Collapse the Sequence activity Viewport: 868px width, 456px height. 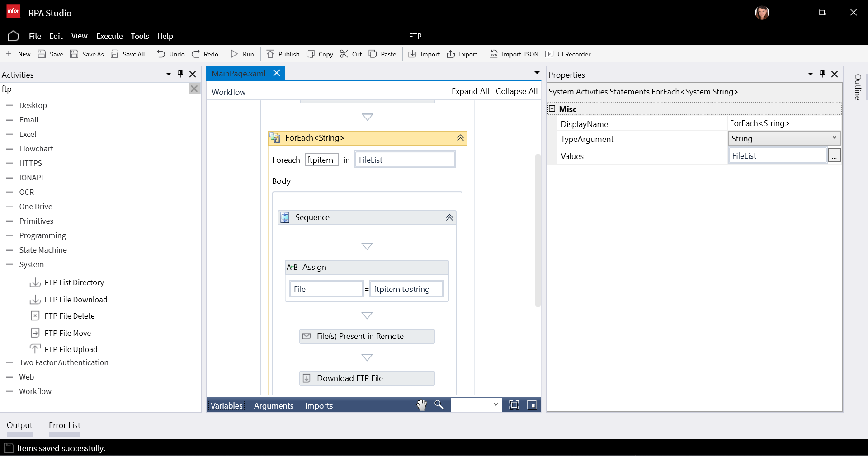coord(449,217)
